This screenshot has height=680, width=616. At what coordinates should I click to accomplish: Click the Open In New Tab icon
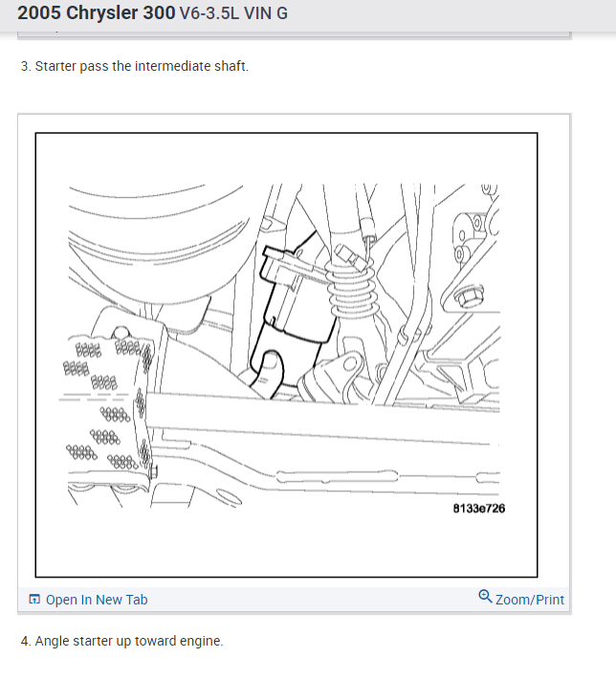[34, 600]
